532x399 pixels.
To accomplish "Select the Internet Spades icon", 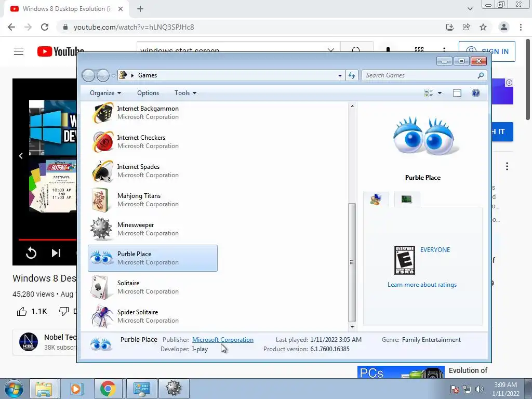I will tap(103, 171).
